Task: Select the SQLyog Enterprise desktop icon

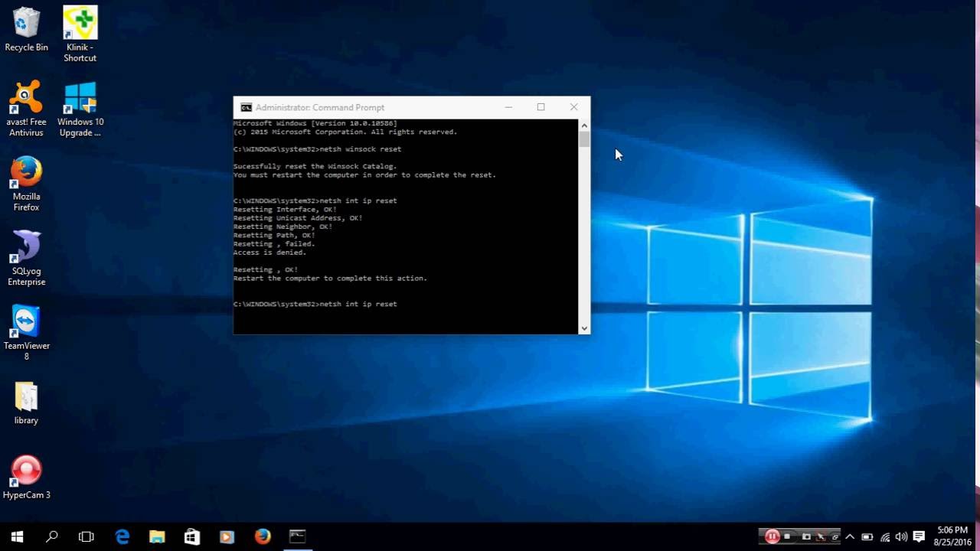Action: click(x=26, y=258)
